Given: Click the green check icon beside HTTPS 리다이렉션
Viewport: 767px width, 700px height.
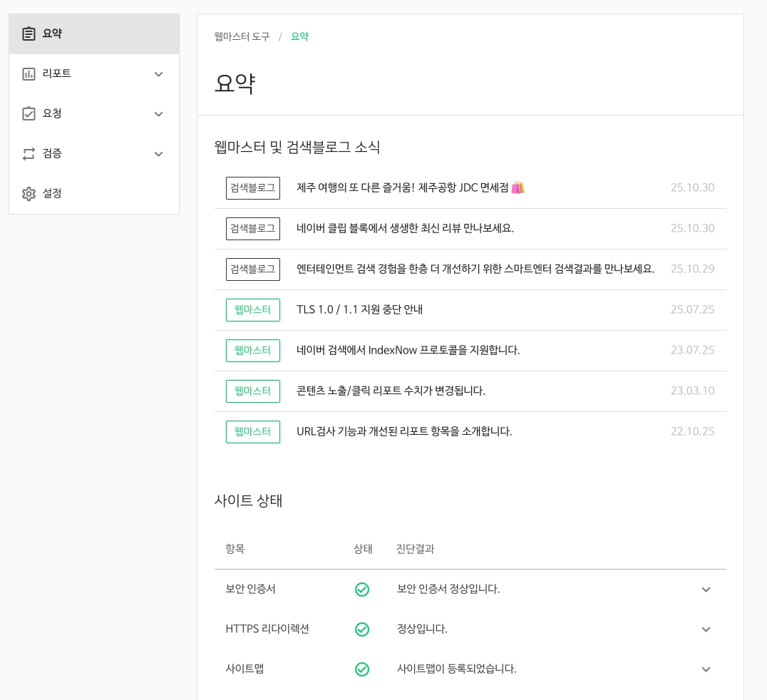Looking at the screenshot, I should tap(362, 629).
